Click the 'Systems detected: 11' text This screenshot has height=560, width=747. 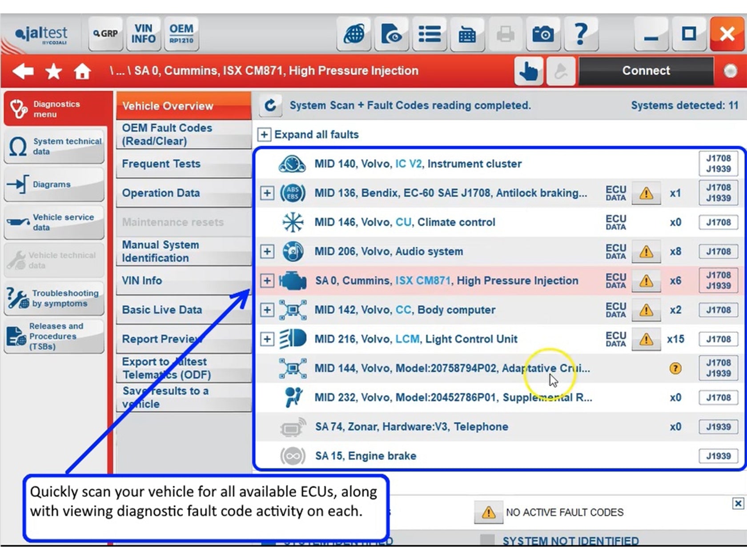tap(684, 105)
